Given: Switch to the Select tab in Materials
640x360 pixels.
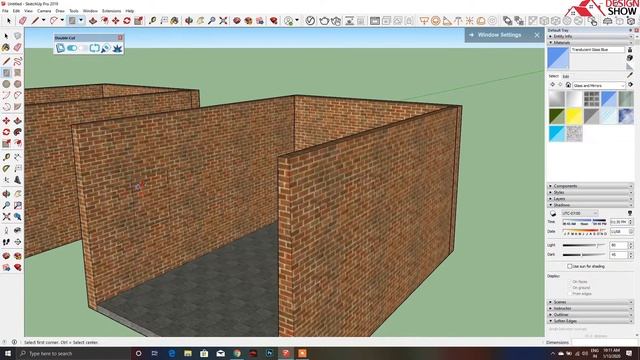Looking at the screenshot, I should [553, 76].
